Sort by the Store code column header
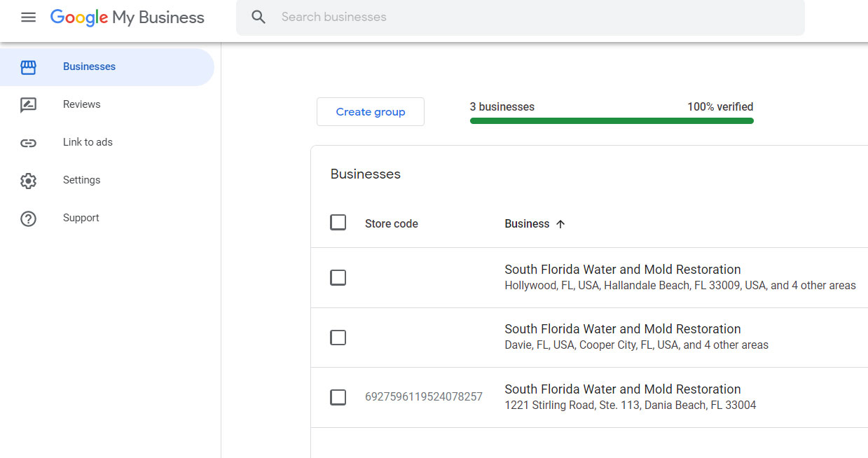This screenshot has width=868, height=458. click(391, 224)
